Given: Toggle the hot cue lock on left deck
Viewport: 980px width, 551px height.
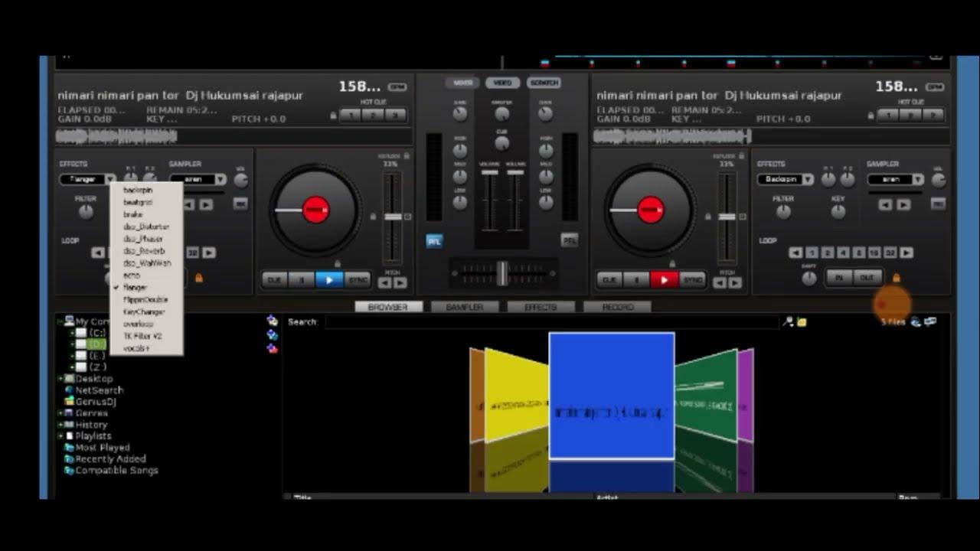Looking at the screenshot, I should click(334, 116).
